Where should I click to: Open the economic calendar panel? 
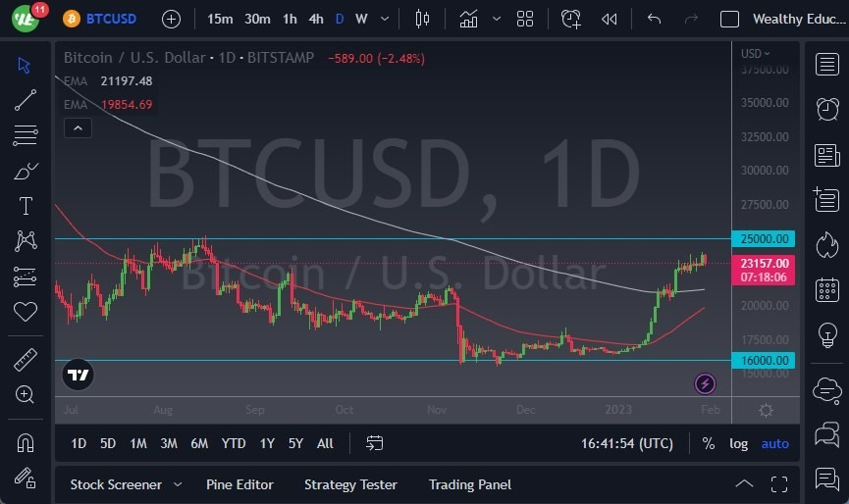click(x=826, y=290)
